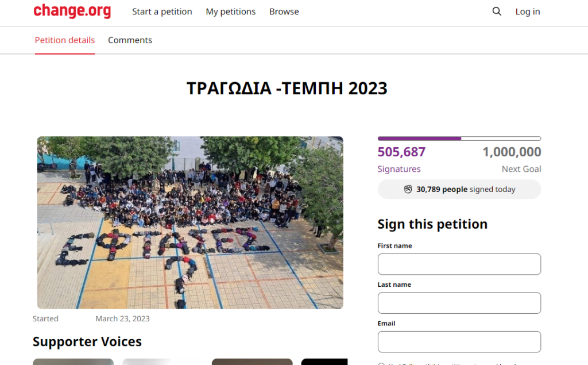
Task: Open the first Supporter Voices thumbnail
Action: pyautogui.click(x=73, y=362)
